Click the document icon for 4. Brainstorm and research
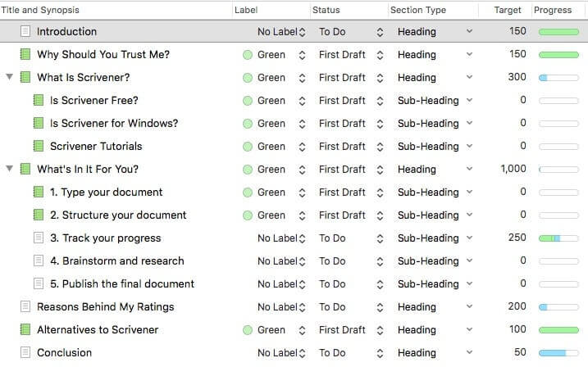The height and width of the screenshot is (367, 588). [x=39, y=261]
